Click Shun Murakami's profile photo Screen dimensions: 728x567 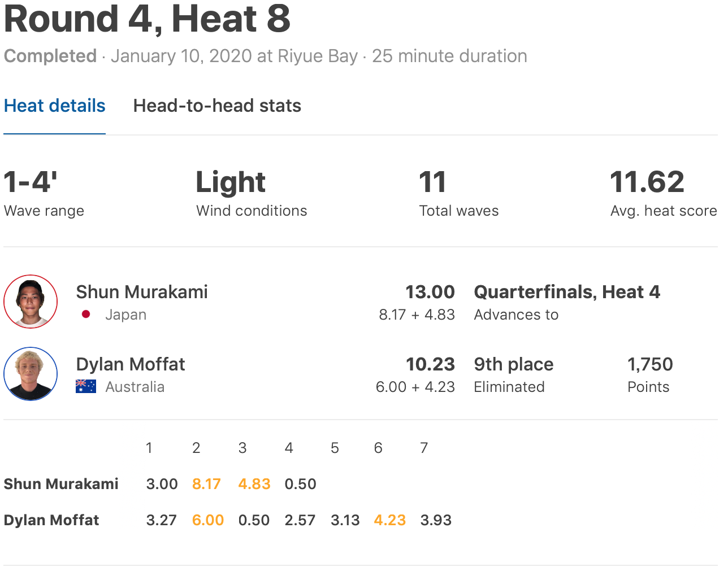31,302
